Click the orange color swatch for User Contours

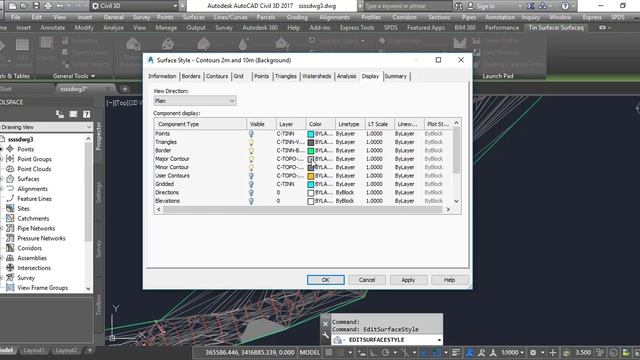pyautogui.click(x=311, y=176)
